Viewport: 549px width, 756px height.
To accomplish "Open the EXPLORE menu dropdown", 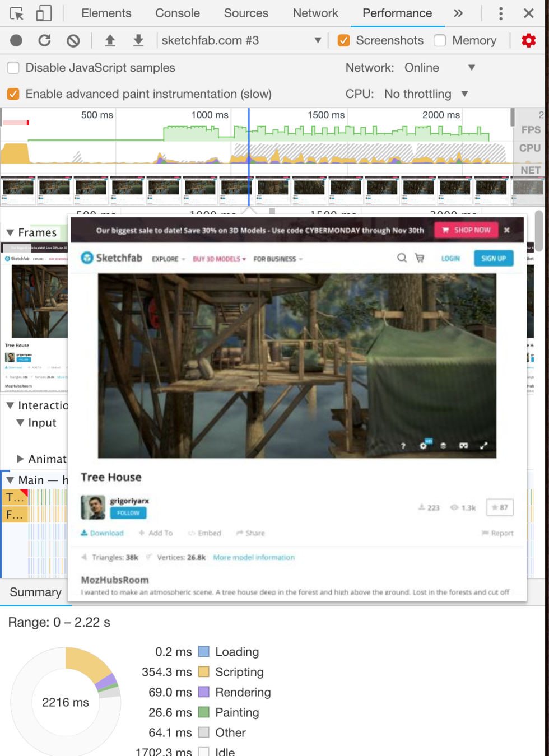I will point(169,259).
